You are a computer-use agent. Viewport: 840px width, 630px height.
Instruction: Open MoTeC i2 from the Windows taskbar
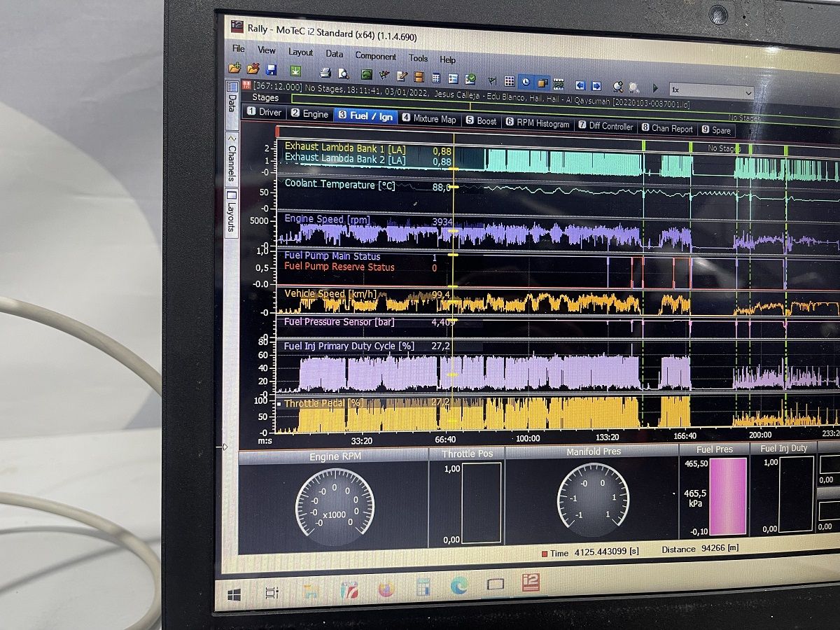pyautogui.click(x=531, y=582)
